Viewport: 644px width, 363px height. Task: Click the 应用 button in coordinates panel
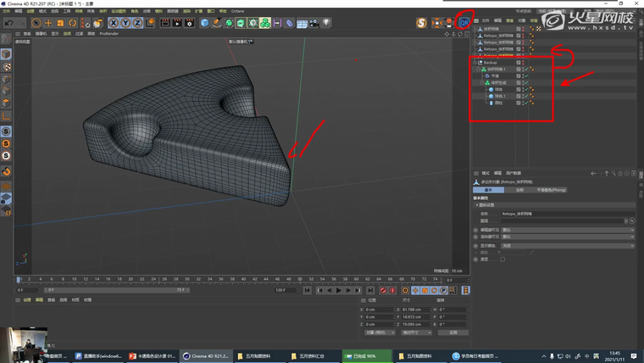click(453, 332)
